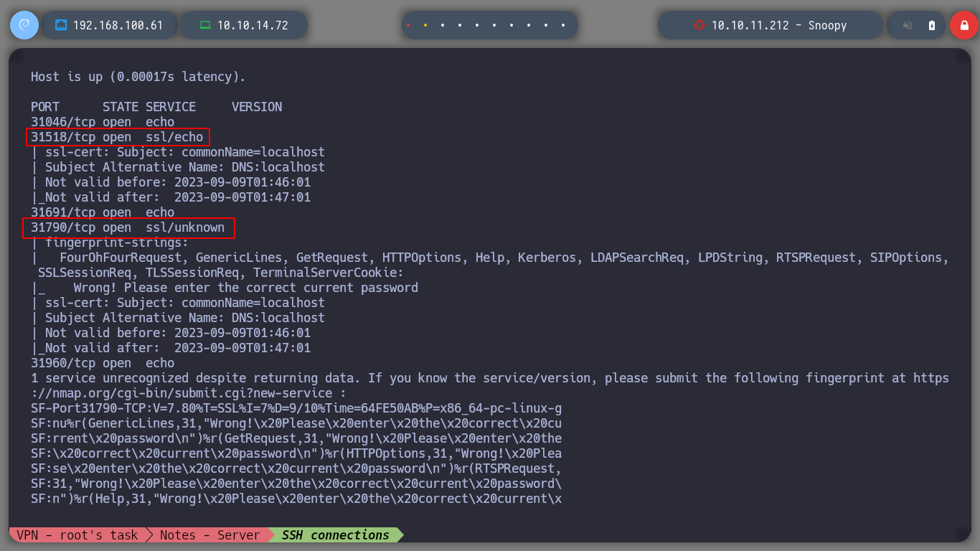Click the ethernet icon beside 192.168.100.61
This screenshot has height=551, width=980.
click(61, 25)
